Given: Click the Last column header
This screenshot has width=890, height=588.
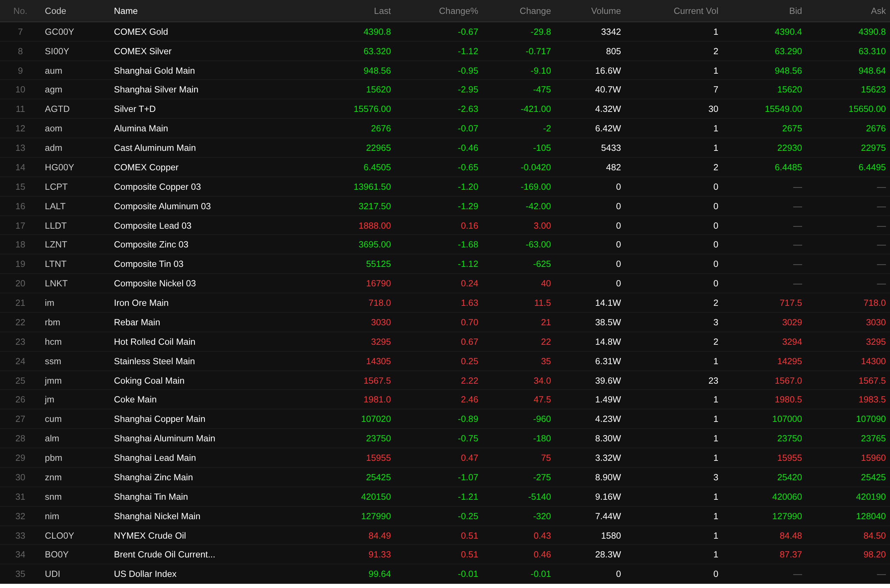Looking at the screenshot, I should click(x=382, y=11).
